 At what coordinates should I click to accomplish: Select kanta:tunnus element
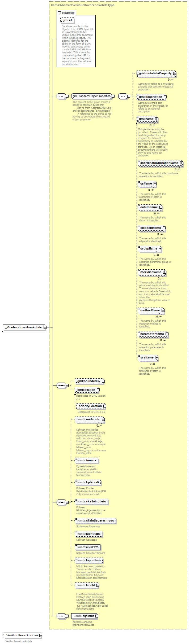click(x=87, y=460)
